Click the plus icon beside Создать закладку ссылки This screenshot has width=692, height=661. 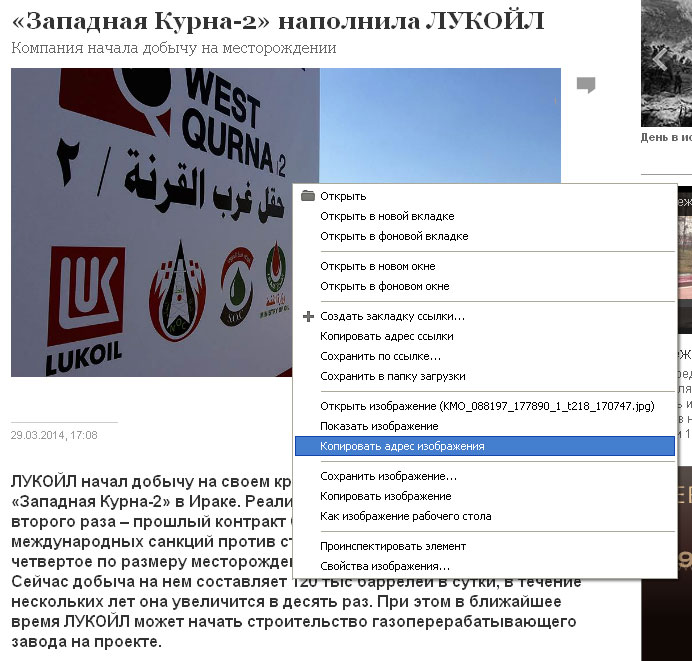pyautogui.click(x=308, y=316)
